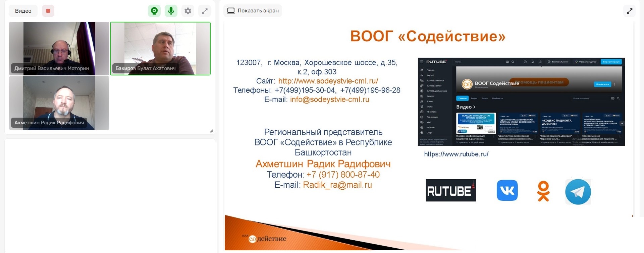Toggle the webcam on or off
Image resolution: width=644 pixels, height=253 pixels.
pyautogui.click(x=154, y=11)
